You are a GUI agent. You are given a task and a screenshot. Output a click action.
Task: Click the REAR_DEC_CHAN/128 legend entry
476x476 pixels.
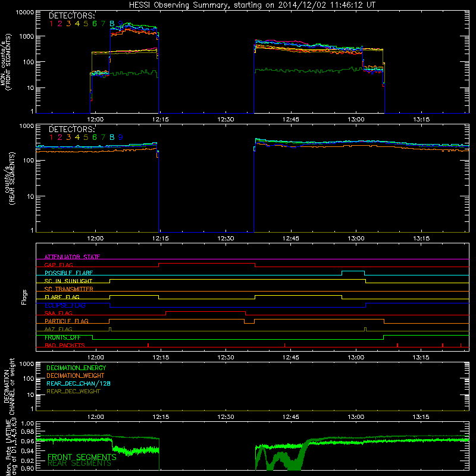pos(79,383)
